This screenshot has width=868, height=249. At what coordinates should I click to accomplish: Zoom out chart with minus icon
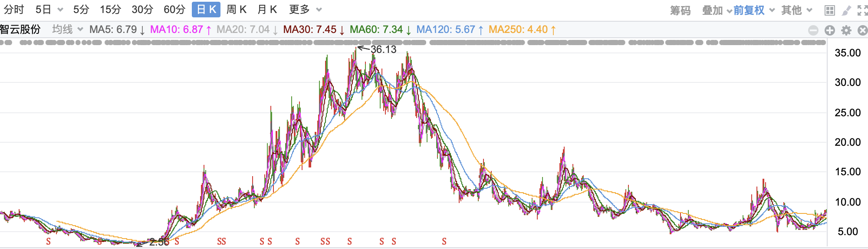(x=813, y=30)
